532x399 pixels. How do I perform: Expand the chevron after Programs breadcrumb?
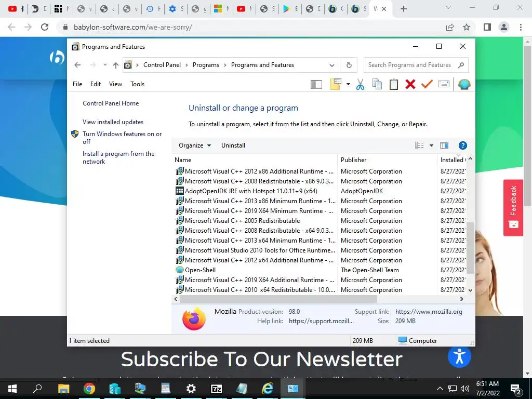coord(225,65)
